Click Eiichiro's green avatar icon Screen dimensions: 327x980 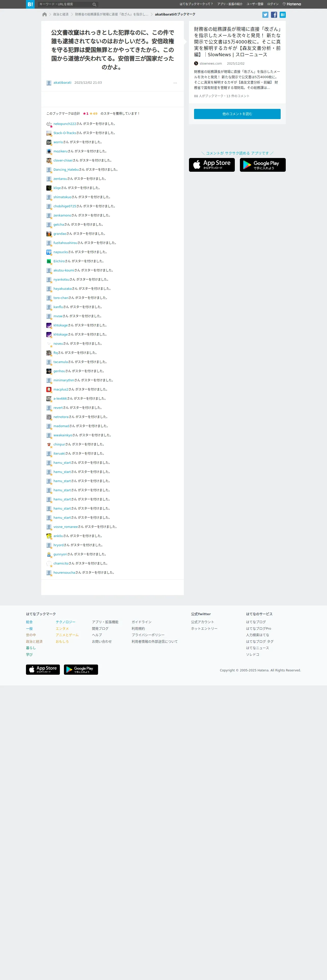click(49, 261)
